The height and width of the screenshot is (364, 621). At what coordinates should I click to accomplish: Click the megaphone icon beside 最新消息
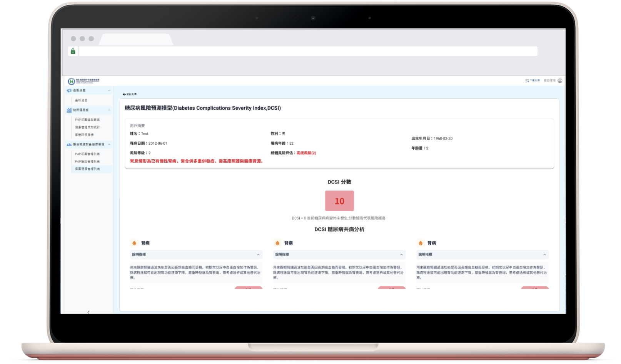pyautogui.click(x=69, y=90)
